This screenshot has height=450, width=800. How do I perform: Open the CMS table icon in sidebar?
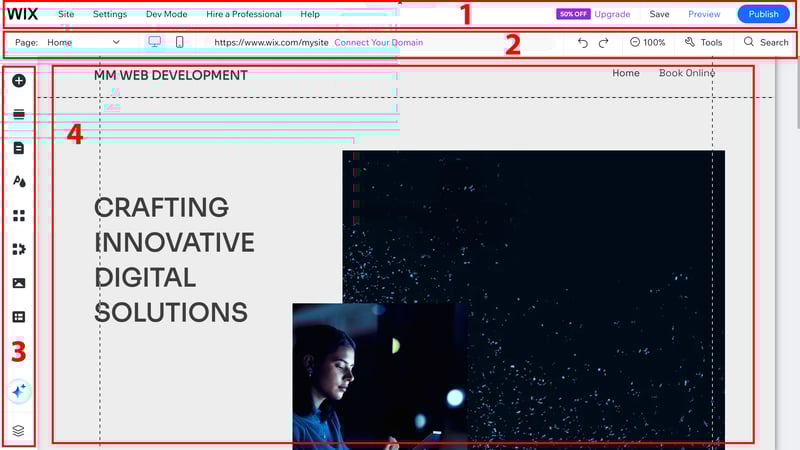point(19,317)
